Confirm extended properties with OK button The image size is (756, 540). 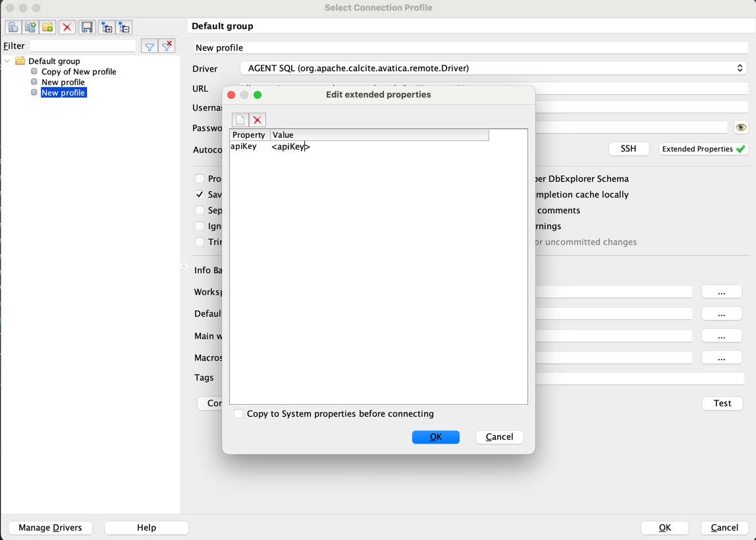436,437
